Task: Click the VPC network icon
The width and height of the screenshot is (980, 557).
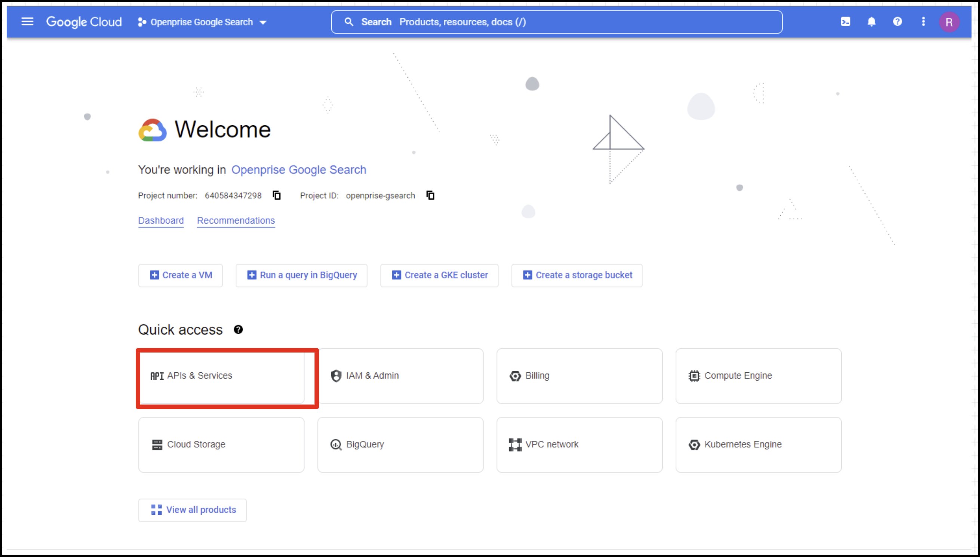Action: tap(515, 444)
